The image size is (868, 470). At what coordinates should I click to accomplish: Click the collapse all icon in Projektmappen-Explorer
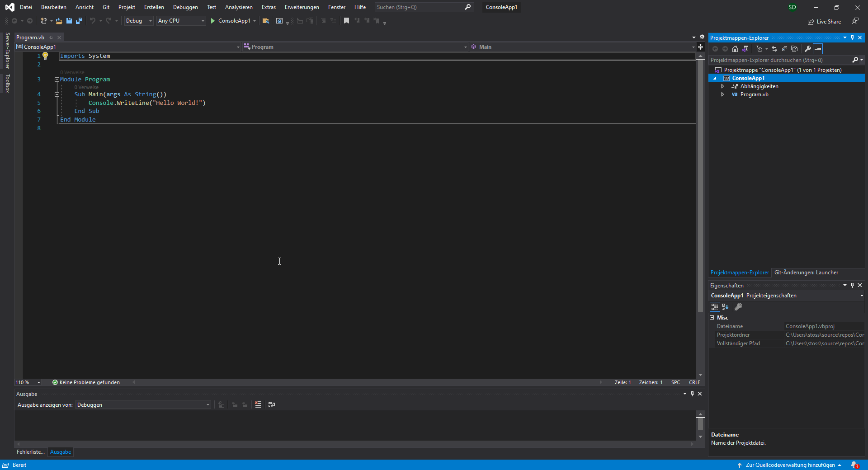784,49
